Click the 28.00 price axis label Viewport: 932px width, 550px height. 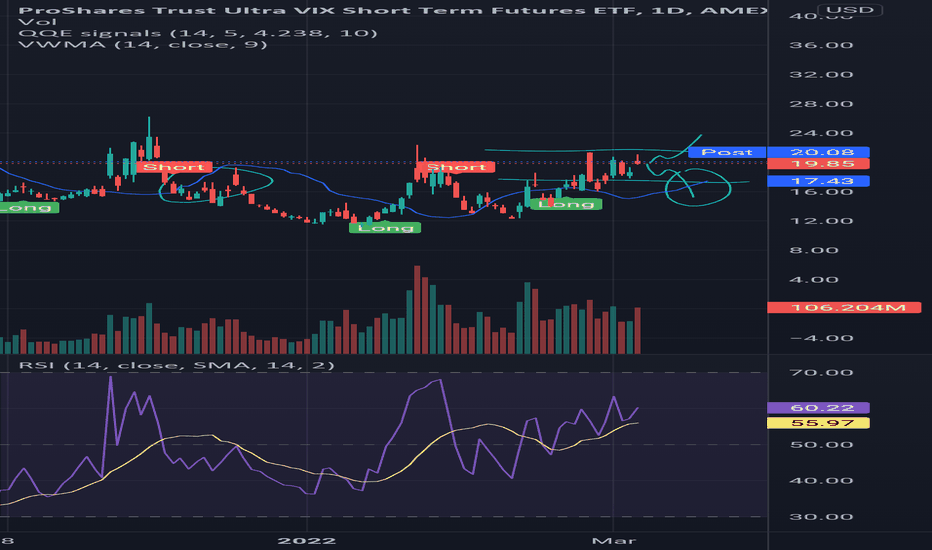pyautogui.click(x=821, y=104)
